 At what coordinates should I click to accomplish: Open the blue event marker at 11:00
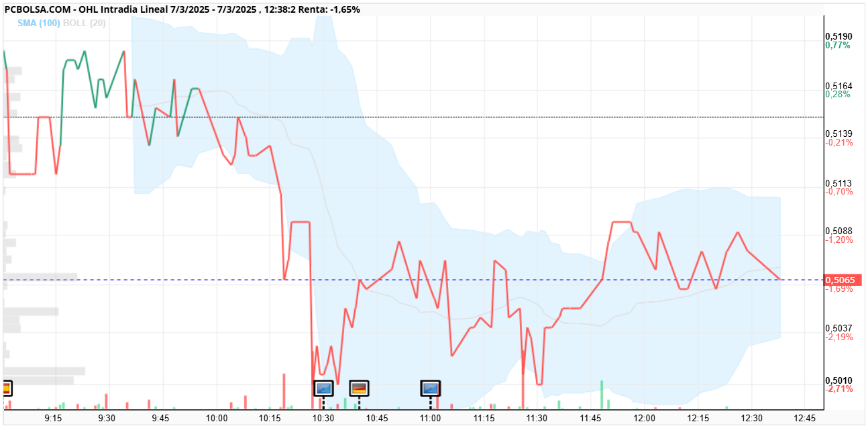click(x=430, y=388)
